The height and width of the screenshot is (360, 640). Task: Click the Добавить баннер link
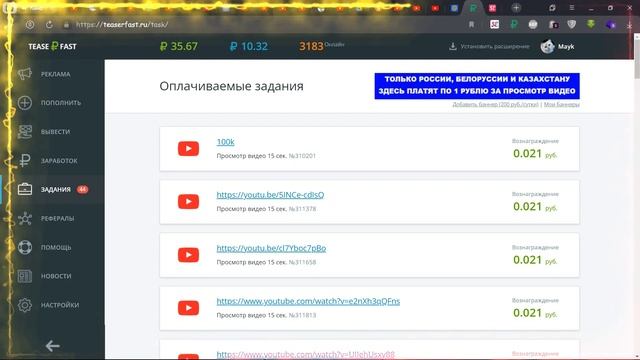pos(495,104)
